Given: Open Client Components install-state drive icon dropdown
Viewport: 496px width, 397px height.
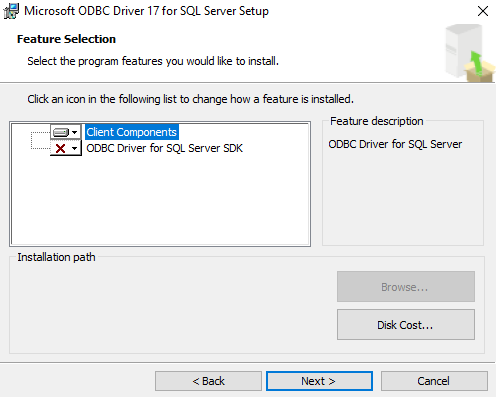Looking at the screenshot, I should [66, 132].
